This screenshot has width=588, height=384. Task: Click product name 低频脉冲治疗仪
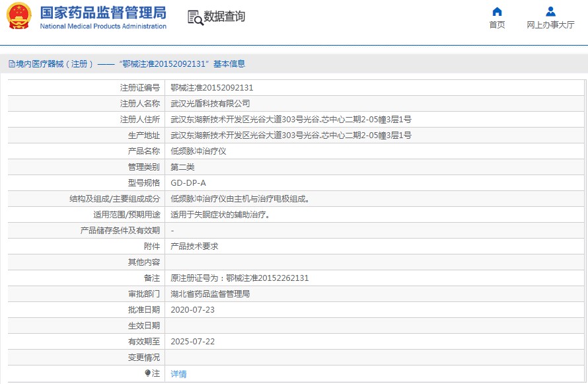(x=198, y=151)
